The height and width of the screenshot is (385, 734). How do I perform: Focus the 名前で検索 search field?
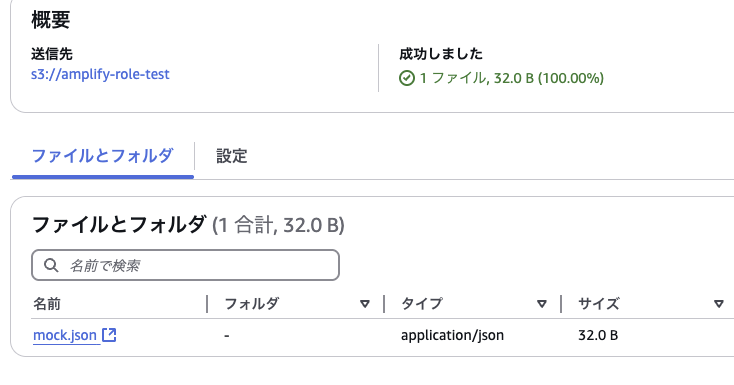185,265
